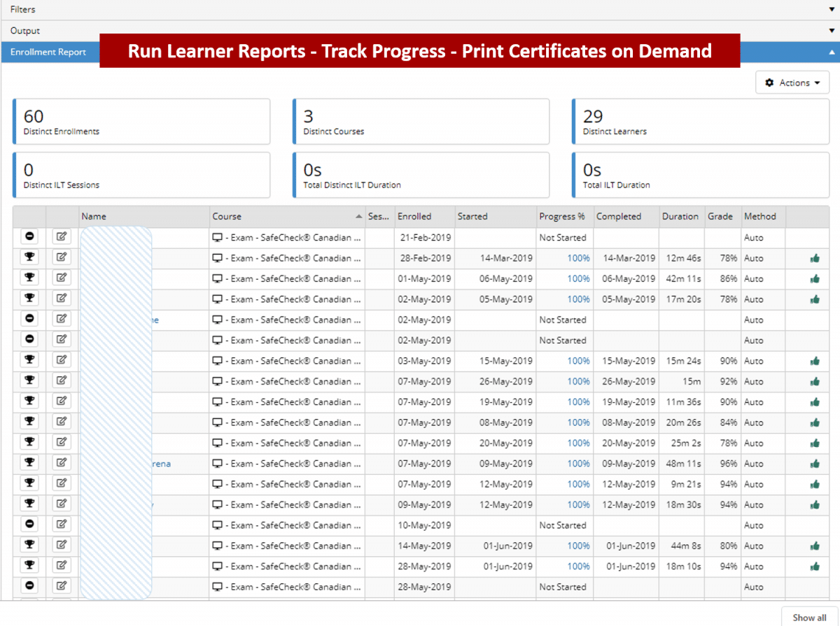Click the edit icon for the 03-May-2019 enrollment
Viewport: 840px width, 626px height.
[62, 360]
